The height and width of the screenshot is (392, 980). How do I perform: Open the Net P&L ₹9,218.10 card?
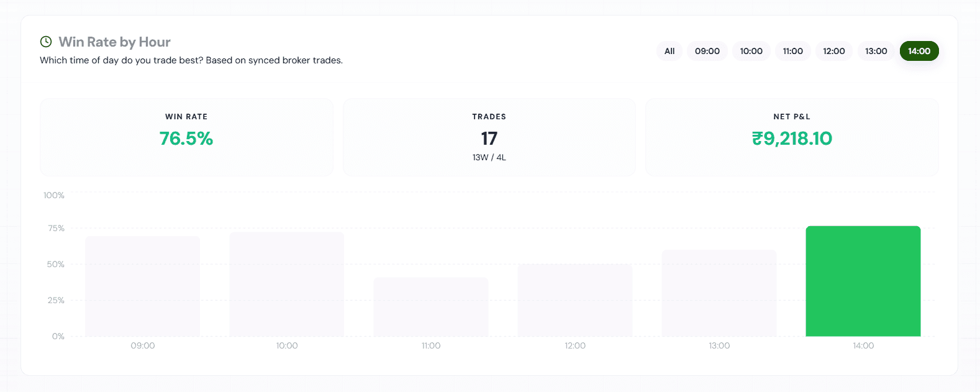coord(792,137)
